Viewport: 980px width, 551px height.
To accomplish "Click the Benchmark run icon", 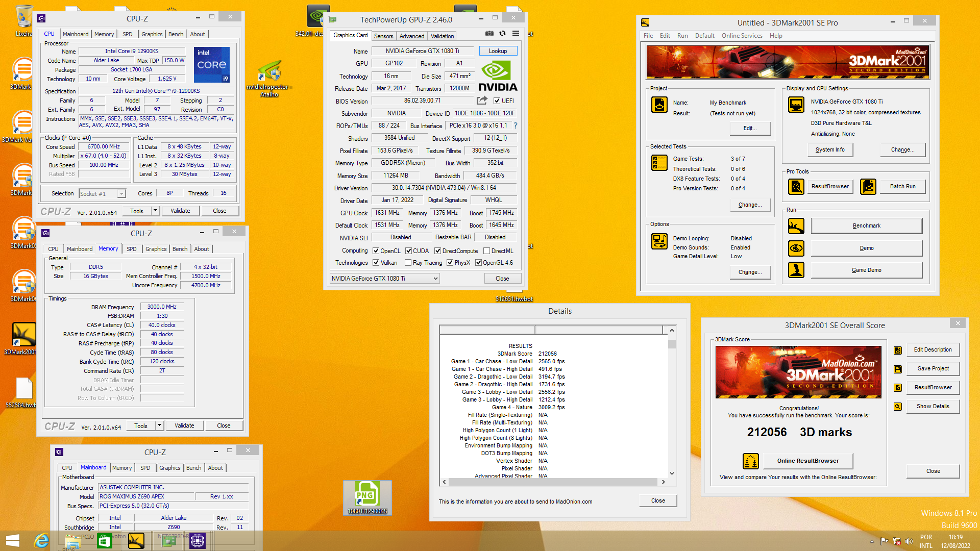I will [796, 226].
